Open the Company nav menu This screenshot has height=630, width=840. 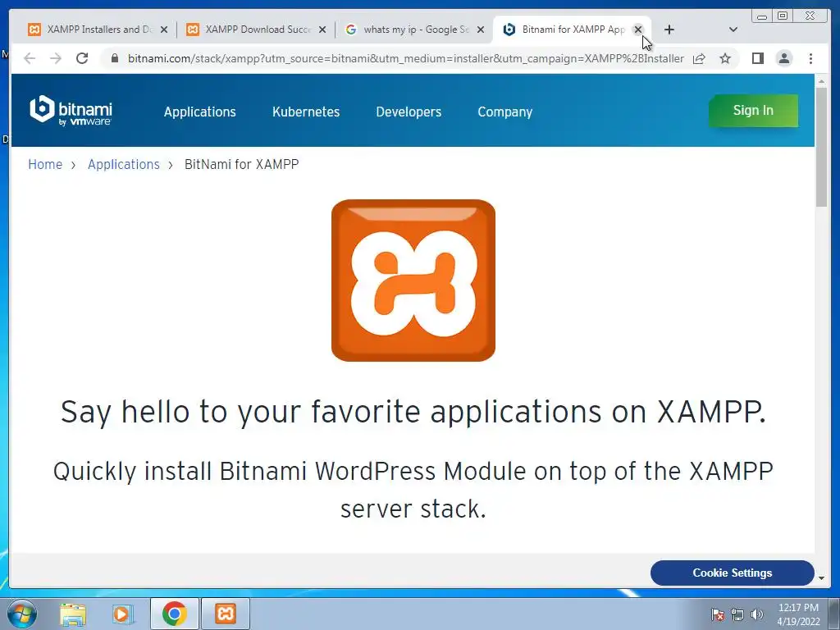(x=505, y=112)
